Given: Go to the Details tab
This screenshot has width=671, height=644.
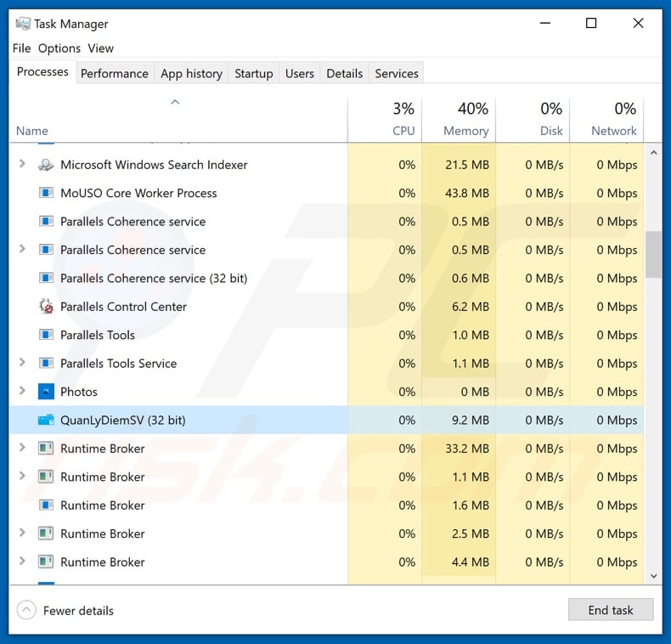Looking at the screenshot, I should click(x=345, y=74).
